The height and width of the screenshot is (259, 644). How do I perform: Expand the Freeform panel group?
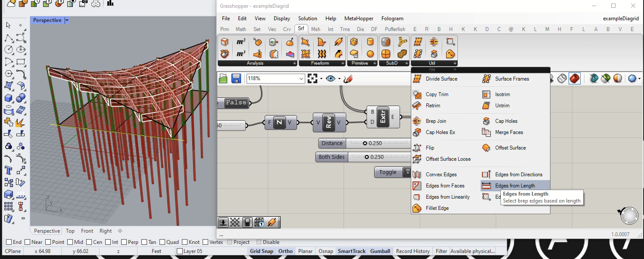point(343,63)
